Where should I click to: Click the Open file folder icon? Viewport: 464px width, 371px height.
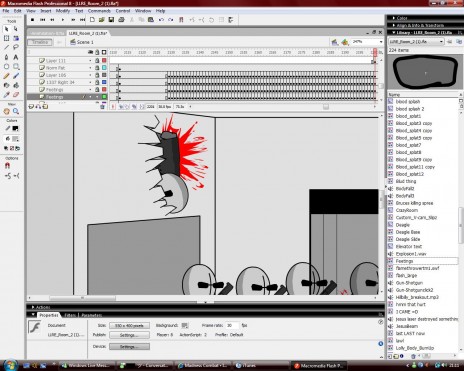click(x=102, y=20)
